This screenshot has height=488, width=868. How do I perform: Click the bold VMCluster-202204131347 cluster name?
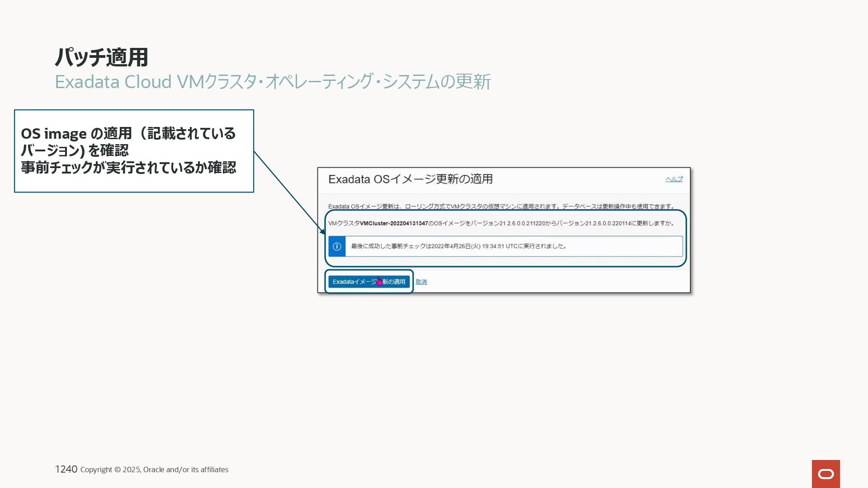pyautogui.click(x=393, y=223)
